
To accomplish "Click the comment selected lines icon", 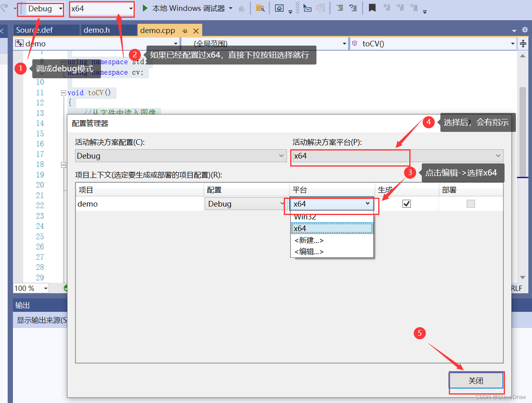I will [x=340, y=8].
